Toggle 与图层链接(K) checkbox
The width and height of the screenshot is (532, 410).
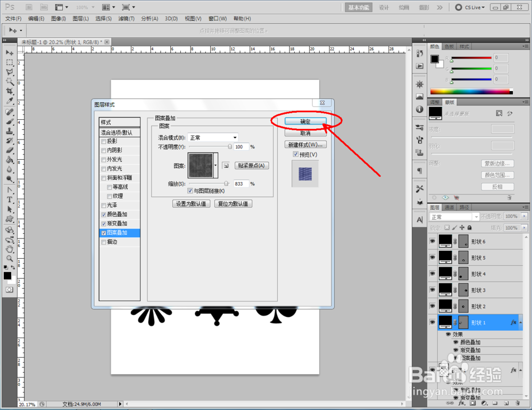click(190, 191)
